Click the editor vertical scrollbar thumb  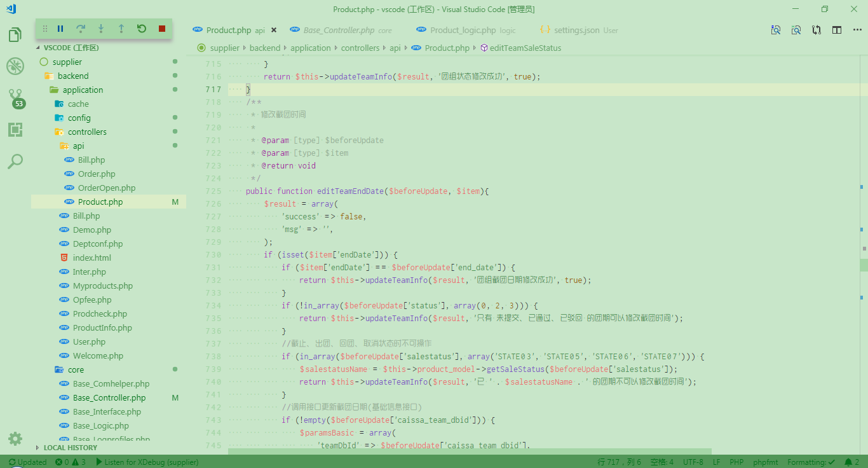click(864, 265)
